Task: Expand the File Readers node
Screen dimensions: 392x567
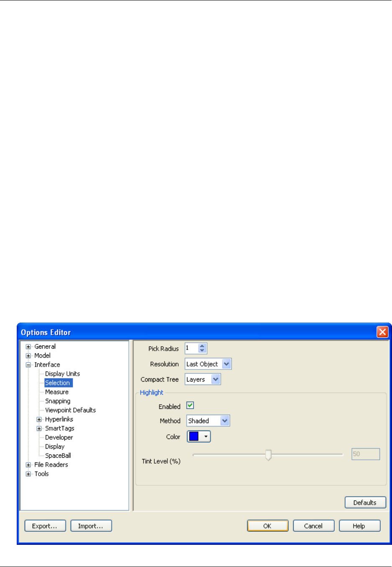Action: coord(28,465)
